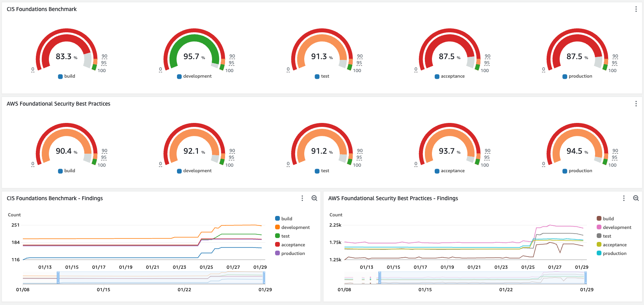Click the 91.3% test gauge value
Viewport: 644px width, 305px height.
[x=322, y=57]
